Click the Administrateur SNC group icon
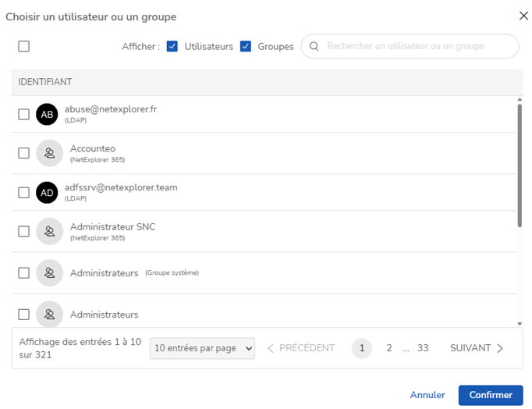532x409 pixels. click(49, 231)
